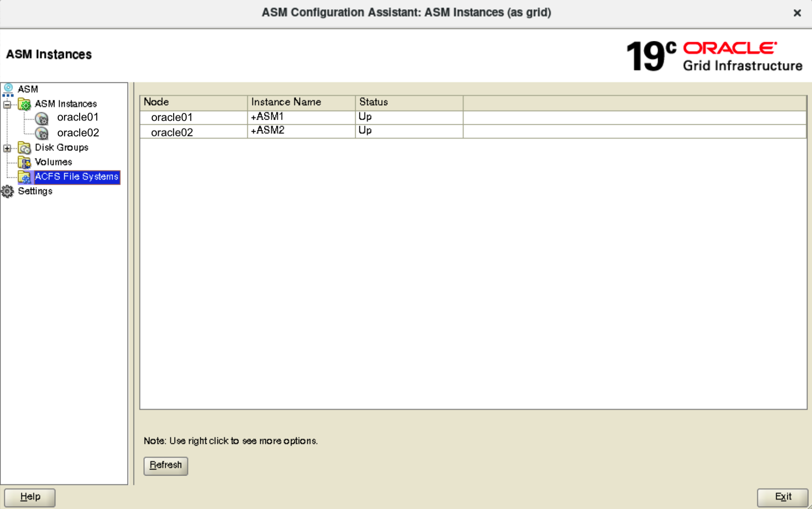Select ASM Instances in the tree
Viewport: 812px width, 509px height.
(x=66, y=104)
